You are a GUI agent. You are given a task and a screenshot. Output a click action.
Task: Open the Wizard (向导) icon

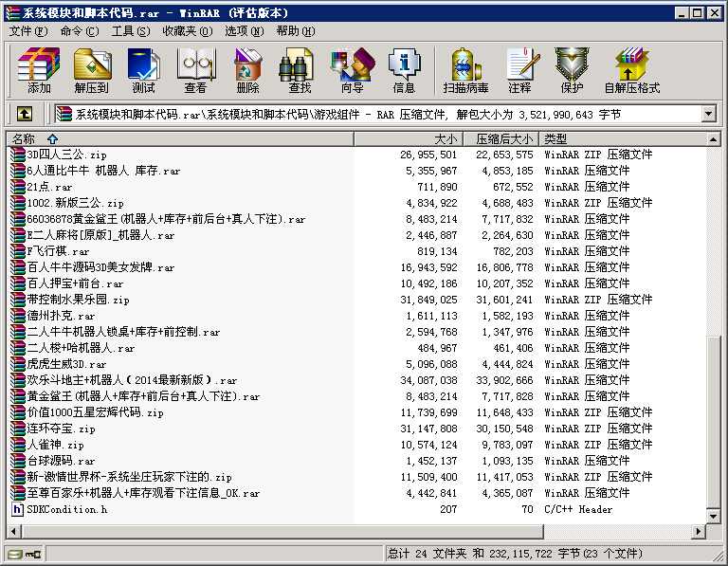[352, 70]
